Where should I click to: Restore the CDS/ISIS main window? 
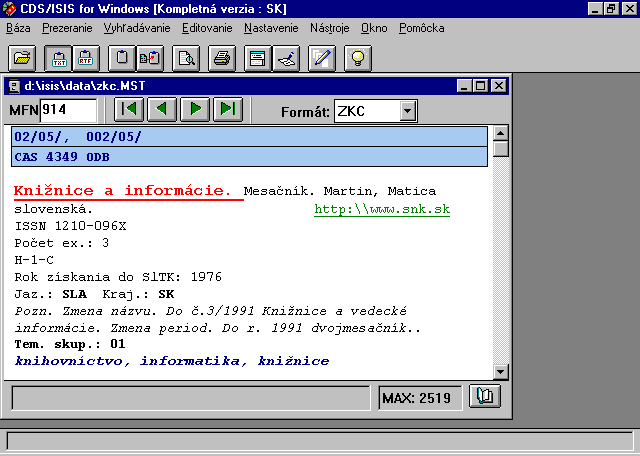click(x=611, y=9)
